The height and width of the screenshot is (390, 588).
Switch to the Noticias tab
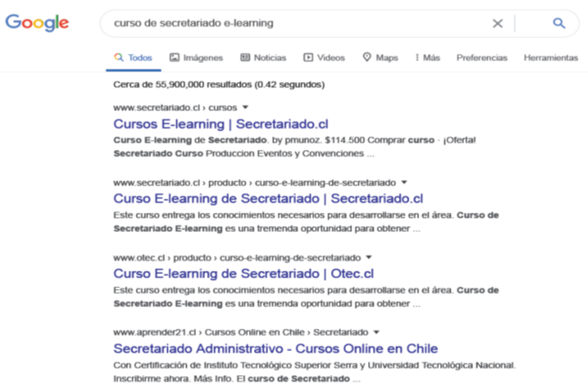[x=263, y=58]
